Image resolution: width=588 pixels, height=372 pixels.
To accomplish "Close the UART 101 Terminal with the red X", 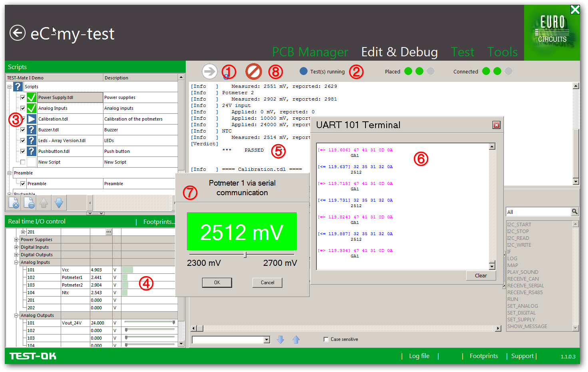I will click(497, 125).
